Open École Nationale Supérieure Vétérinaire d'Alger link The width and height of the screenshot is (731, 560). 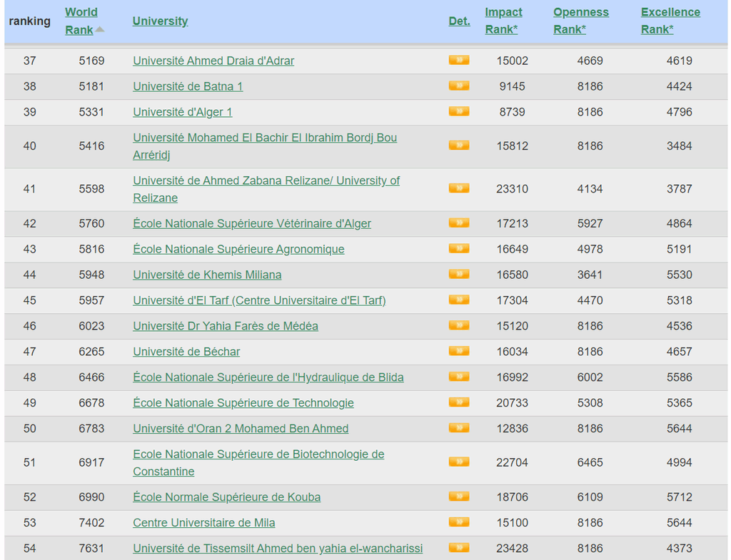(x=252, y=223)
